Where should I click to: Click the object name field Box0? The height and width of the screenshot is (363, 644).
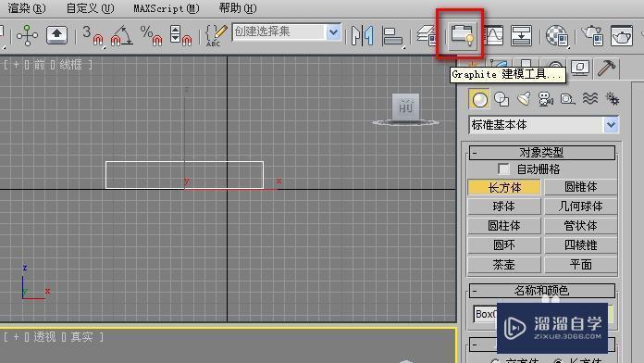[486, 315]
